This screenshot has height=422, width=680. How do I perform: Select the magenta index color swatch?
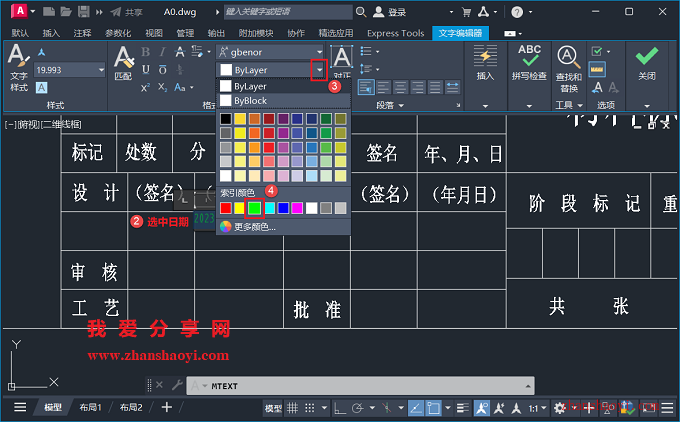pyautogui.click(x=297, y=208)
